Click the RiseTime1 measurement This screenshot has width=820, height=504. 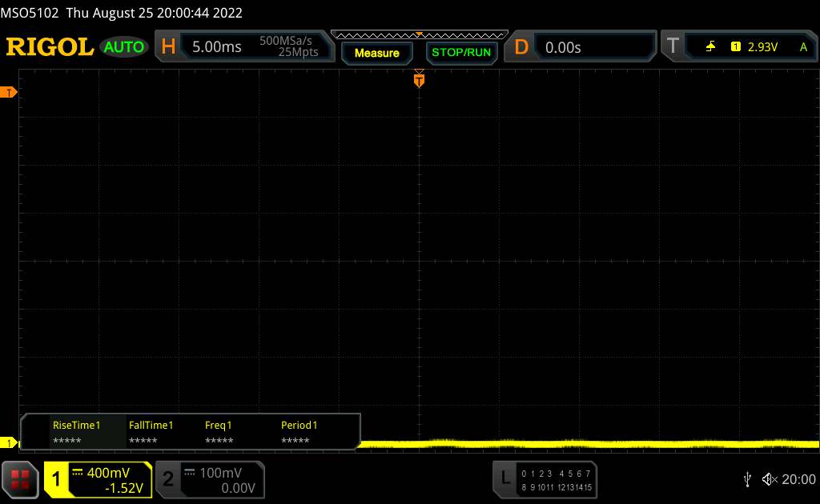click(76, 433)
